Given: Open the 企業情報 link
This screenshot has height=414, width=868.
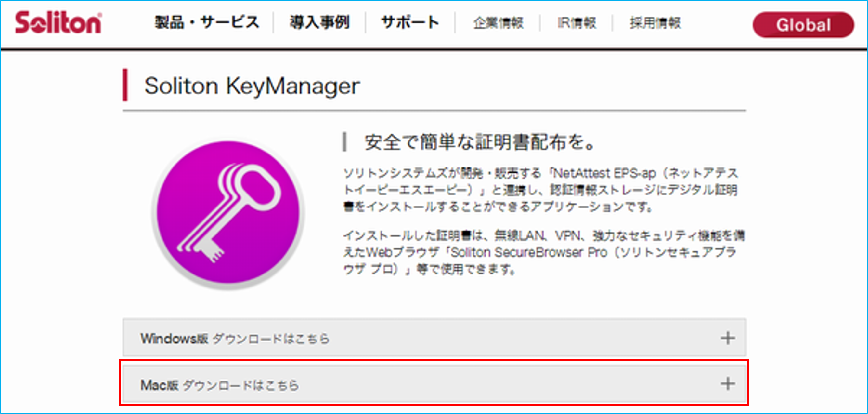Looking at the screenshot, I should tap(498, 23).
